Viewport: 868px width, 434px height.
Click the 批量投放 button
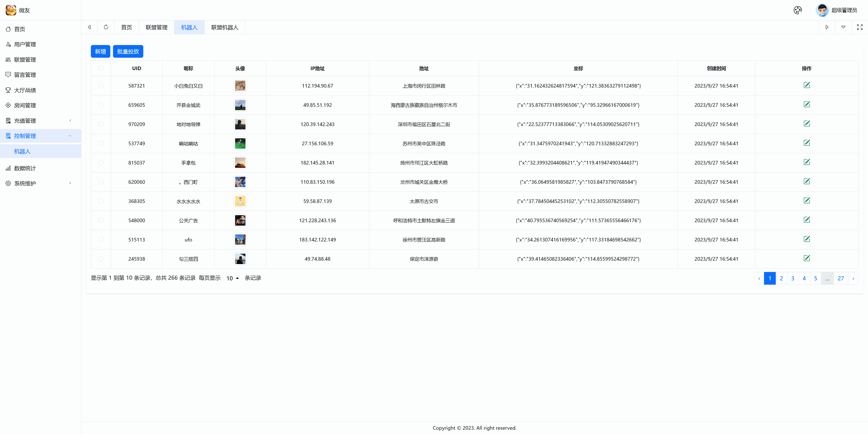click(x=128, y=51)
